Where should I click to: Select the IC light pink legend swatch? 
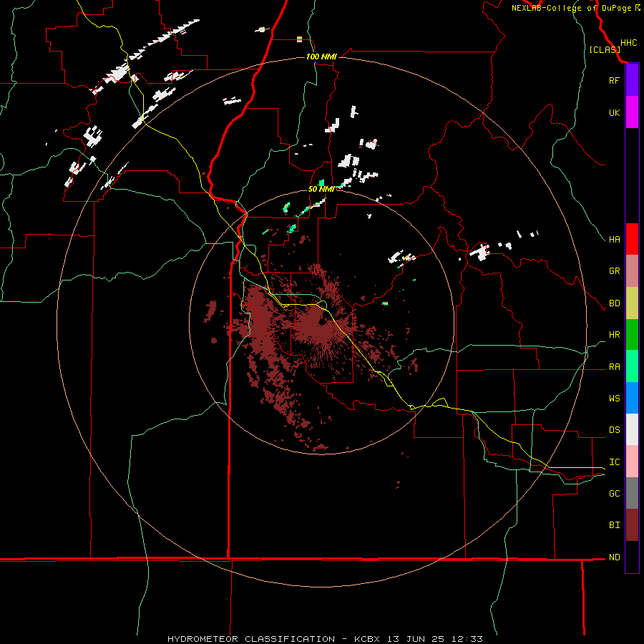point(632,462)
